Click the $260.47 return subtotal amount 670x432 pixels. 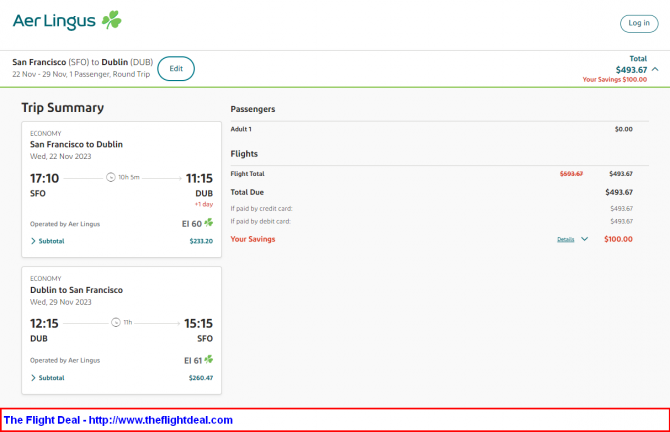tap(201, 378)
